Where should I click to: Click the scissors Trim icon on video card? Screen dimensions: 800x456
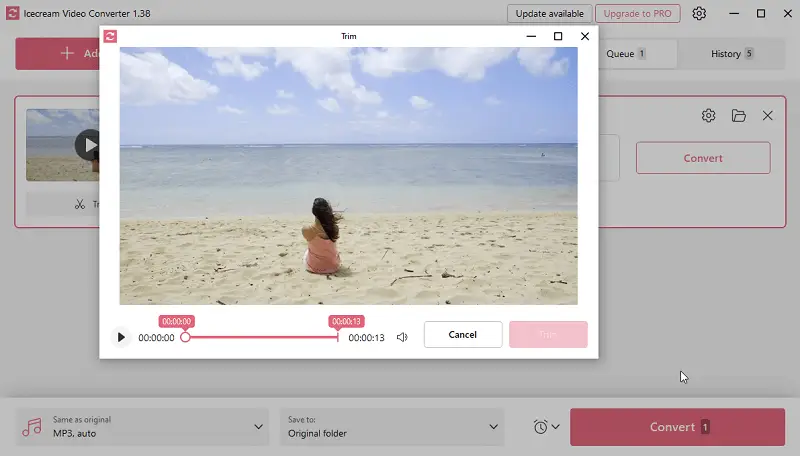(80, 205)
